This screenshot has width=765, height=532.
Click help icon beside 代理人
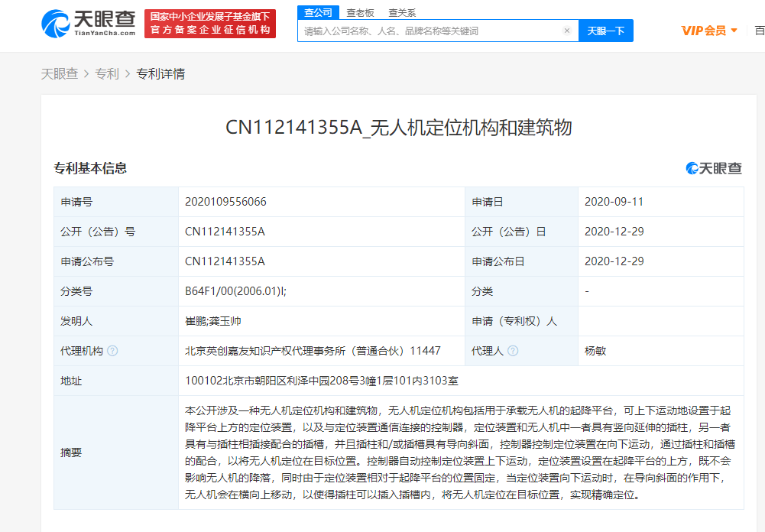(x=513, y=351)
